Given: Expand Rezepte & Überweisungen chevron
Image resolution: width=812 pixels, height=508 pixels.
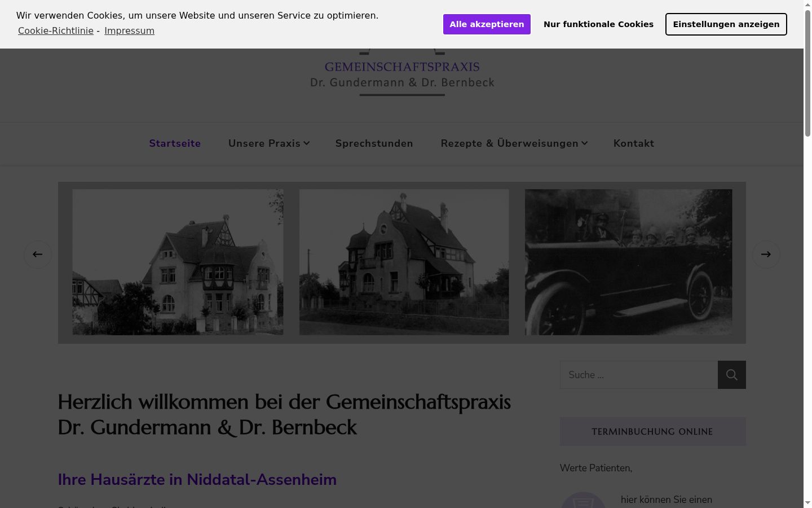Looking at the screenshot, I should [585, 143].
